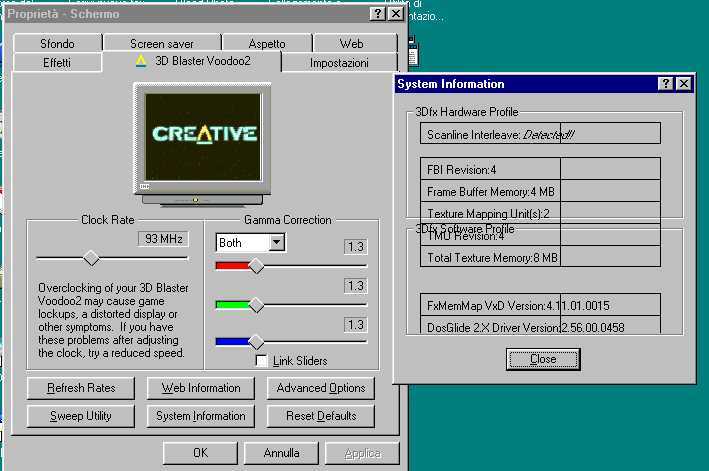Click the blue gamma 1.3 value box
The height and width of the screenshot is (471, 709).
(355, 325)
